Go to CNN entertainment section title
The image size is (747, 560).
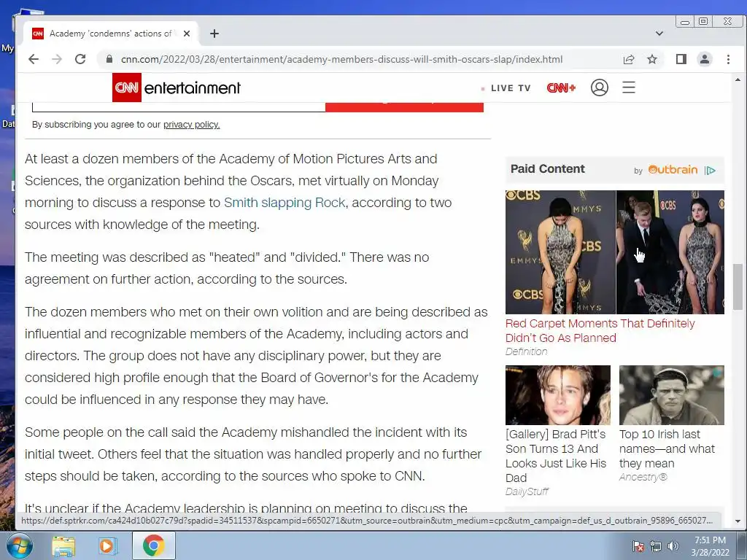point(193,88)
